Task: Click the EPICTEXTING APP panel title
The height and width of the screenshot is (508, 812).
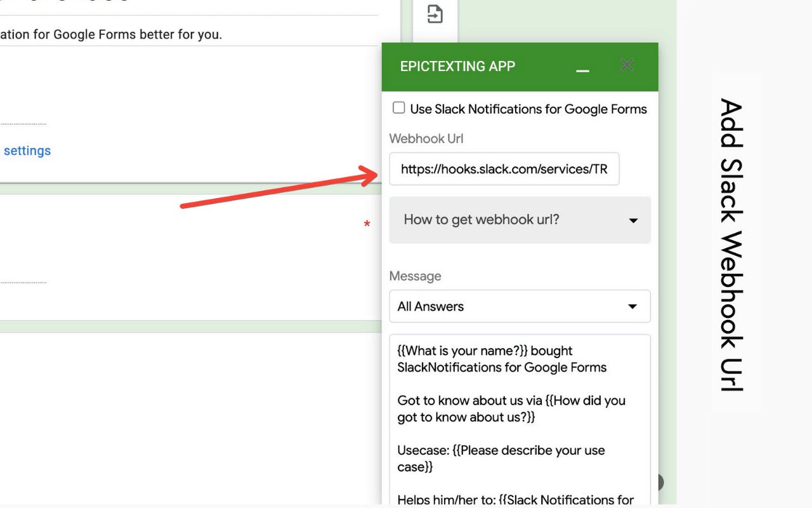Action: [x=457, y=66]
